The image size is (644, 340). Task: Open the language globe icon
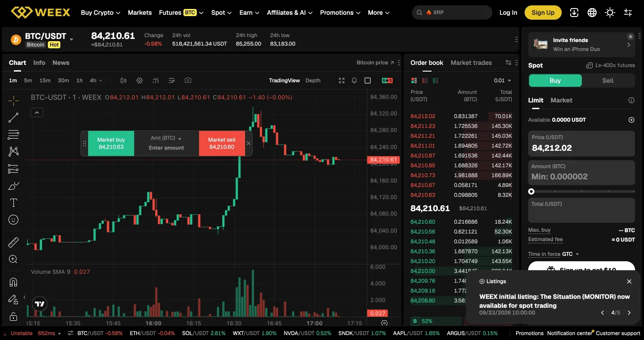592,13
